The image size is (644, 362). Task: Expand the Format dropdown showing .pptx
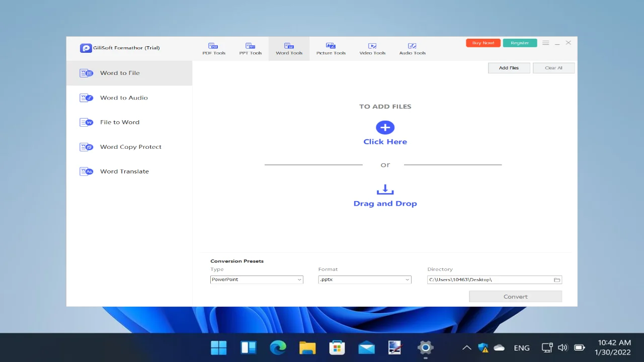[365, 280]
